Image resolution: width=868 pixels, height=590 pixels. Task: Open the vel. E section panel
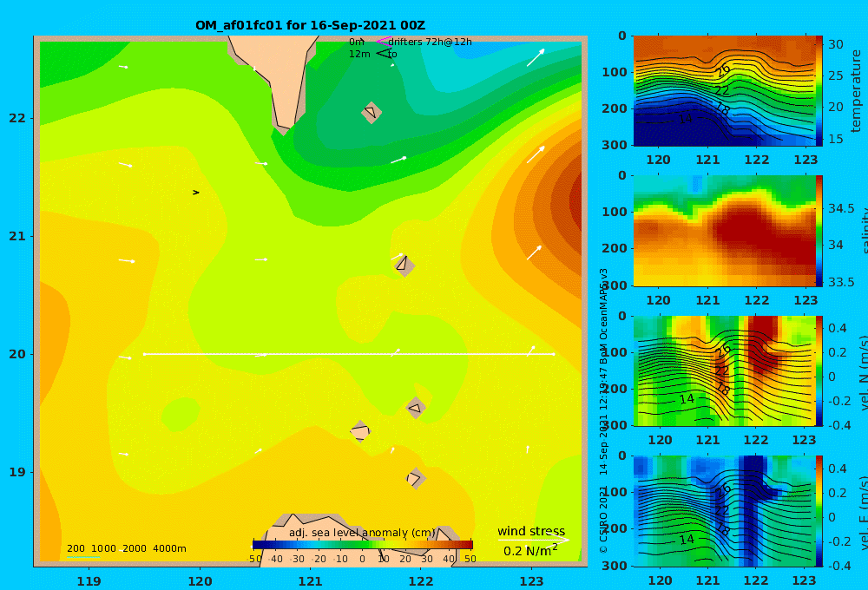click(x=724, y=511)
